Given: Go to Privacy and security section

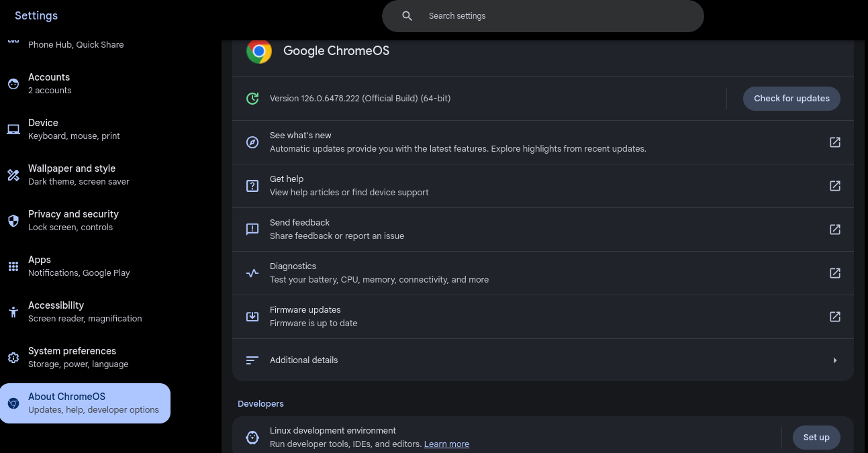Looking at the screenshot, I should [x=73, y=220].
